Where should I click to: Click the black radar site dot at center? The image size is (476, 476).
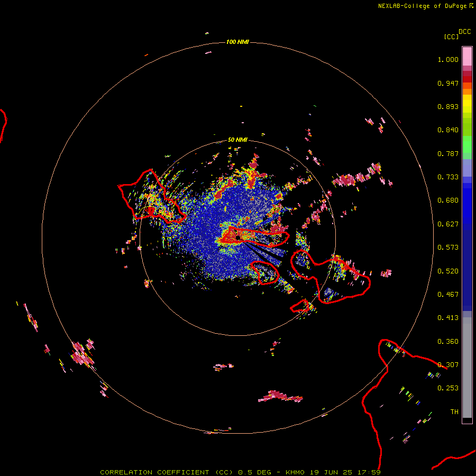point(238,237)
